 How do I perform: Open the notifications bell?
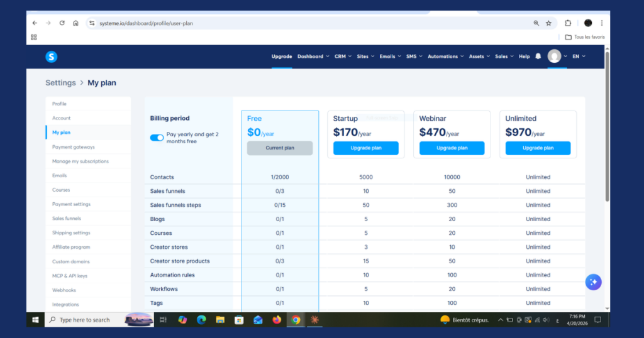pos(538,56)
